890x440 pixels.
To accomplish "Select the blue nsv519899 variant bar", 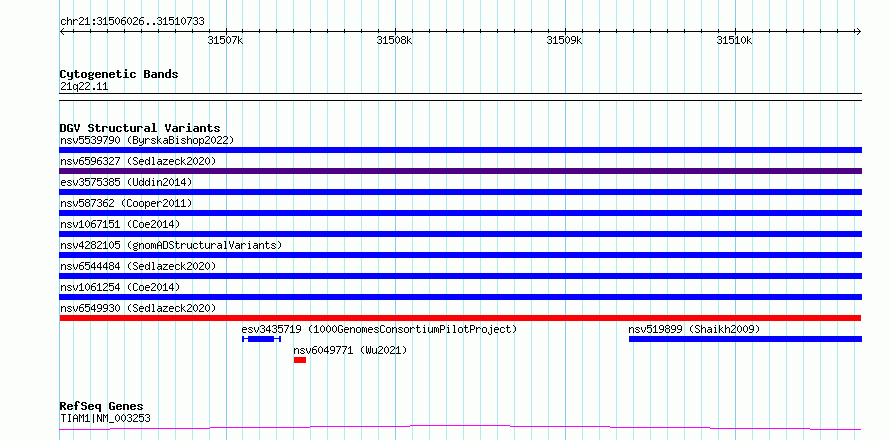I will (x=745, y=339).
